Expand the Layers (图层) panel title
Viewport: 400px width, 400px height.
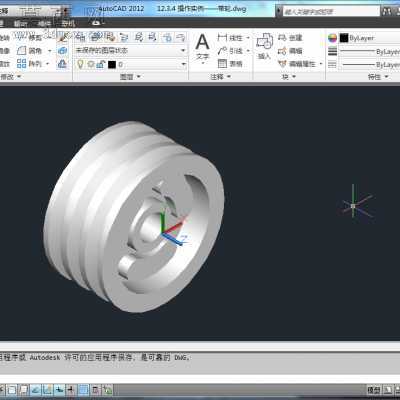click(x=130, y=77)
